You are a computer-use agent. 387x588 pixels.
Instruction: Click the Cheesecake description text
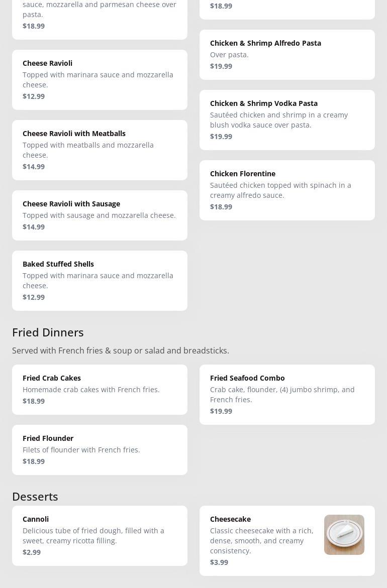(x=262, y=541)
